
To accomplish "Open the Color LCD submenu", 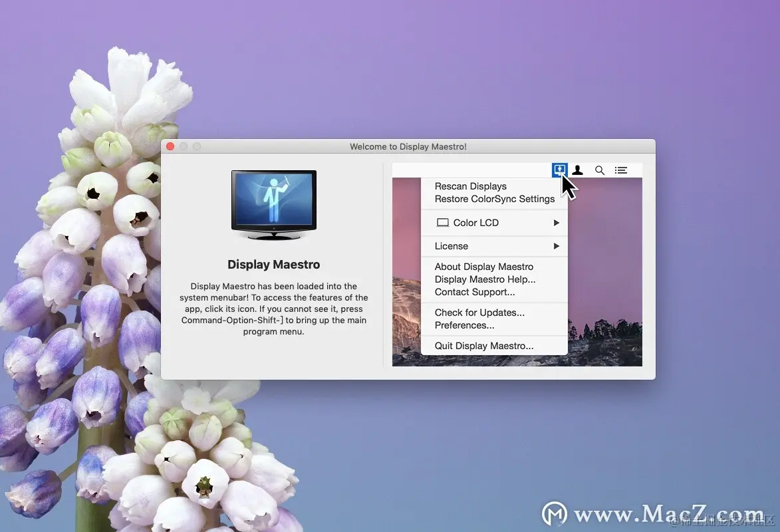I will pos(495,223).
